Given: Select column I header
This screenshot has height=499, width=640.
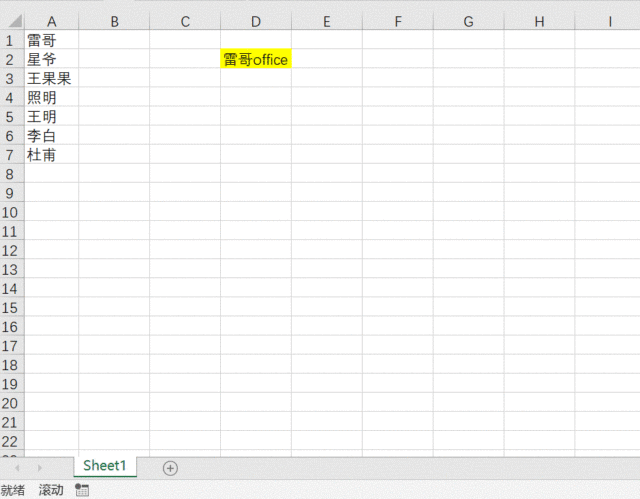Looking at the screenshot, I should [608, 21].
